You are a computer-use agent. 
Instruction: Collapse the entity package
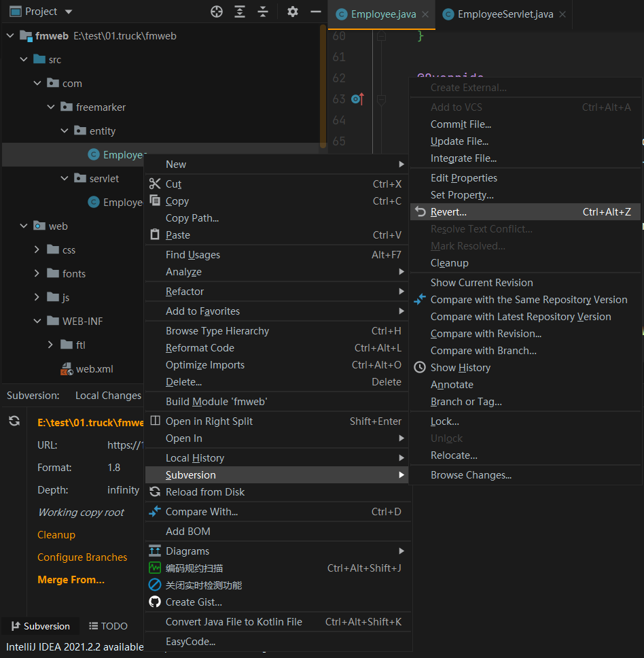(x=64, y=131)
